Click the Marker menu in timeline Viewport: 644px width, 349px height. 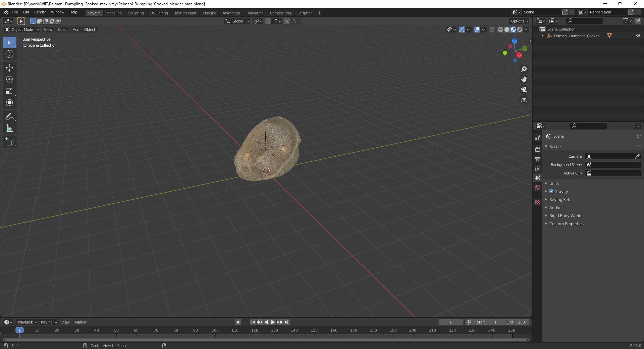[80, 322]
